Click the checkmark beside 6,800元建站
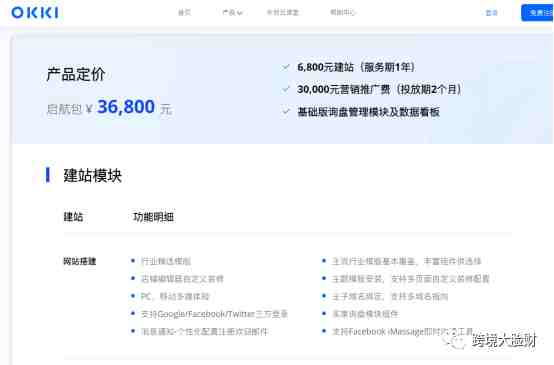 click(x=286, y=66)
